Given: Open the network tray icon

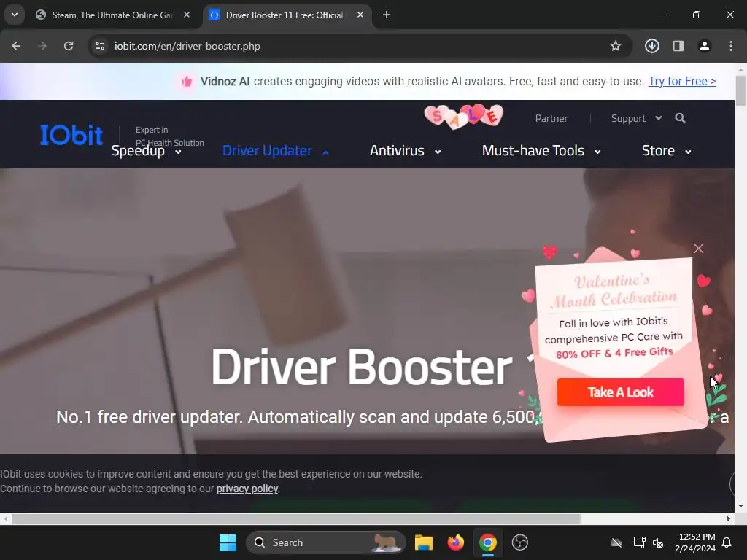Looking at the screenshot, I should pos(639,542).
